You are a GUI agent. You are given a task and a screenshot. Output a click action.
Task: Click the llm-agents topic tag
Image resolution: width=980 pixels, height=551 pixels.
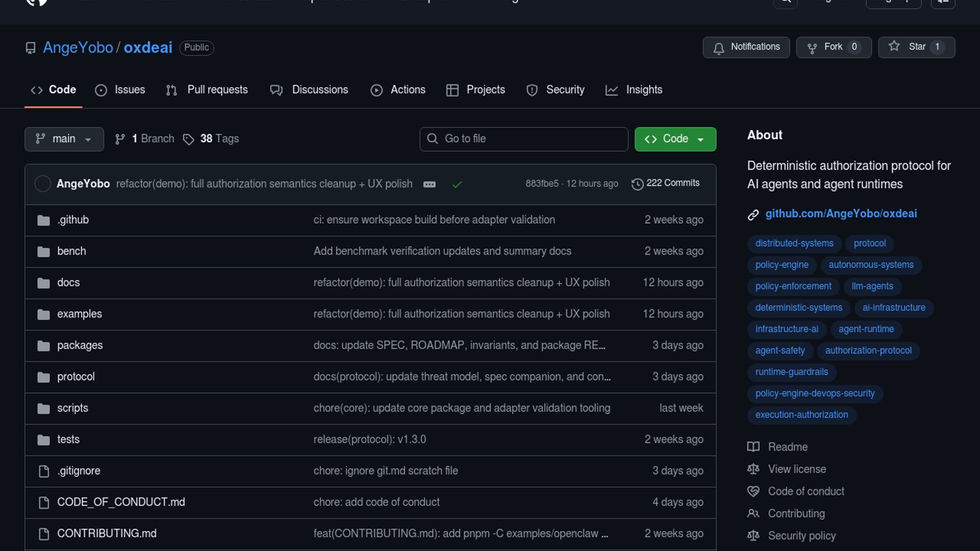coord(872,286)
